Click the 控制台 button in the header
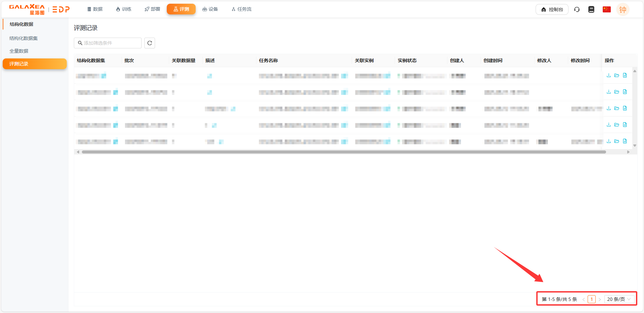 point(552,9)
